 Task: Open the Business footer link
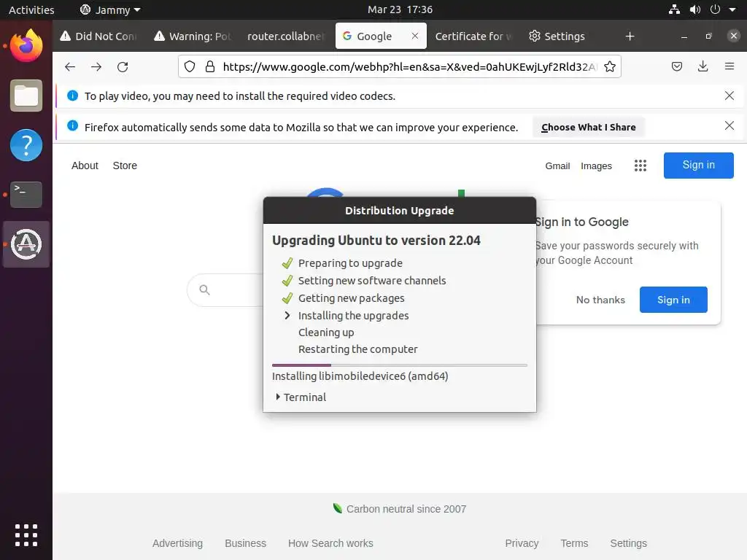(245, 542)
